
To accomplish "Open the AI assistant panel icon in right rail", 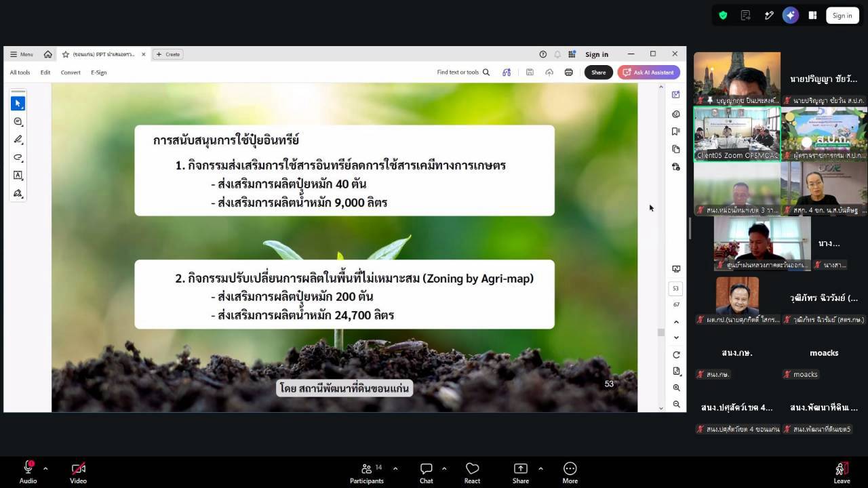I will point(675,95).
